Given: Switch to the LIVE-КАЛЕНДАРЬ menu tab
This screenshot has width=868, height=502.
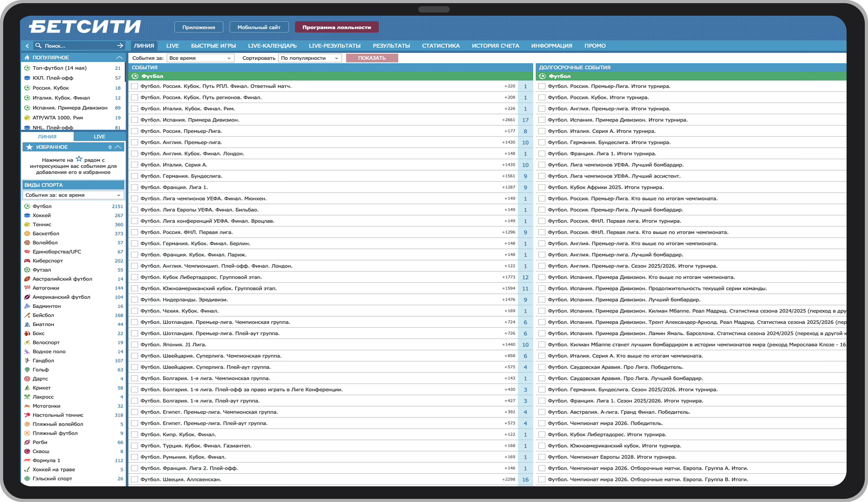Looking at the screenshot, I should coord(272,46).
